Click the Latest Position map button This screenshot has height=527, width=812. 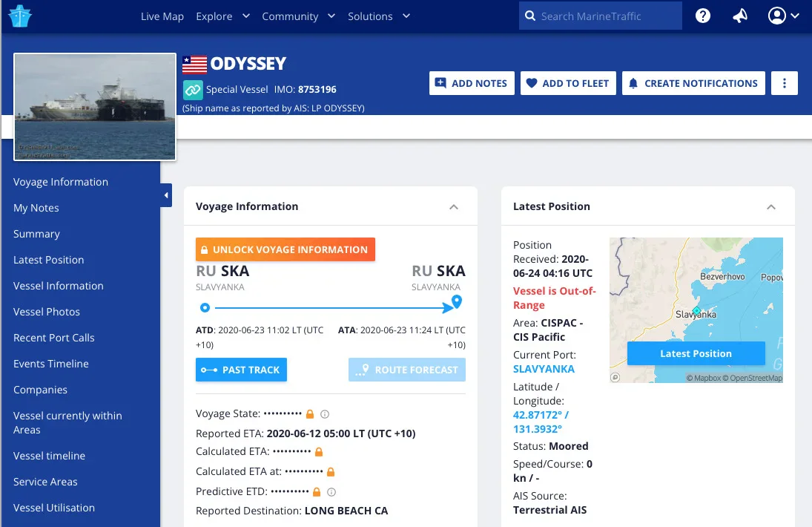click(x=696, y=353)
